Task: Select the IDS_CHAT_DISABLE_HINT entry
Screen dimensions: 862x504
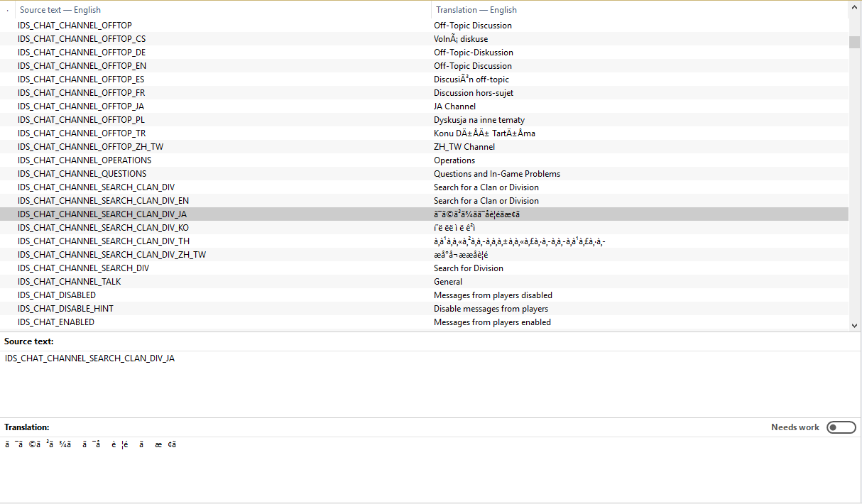Action: pos(65,309)
